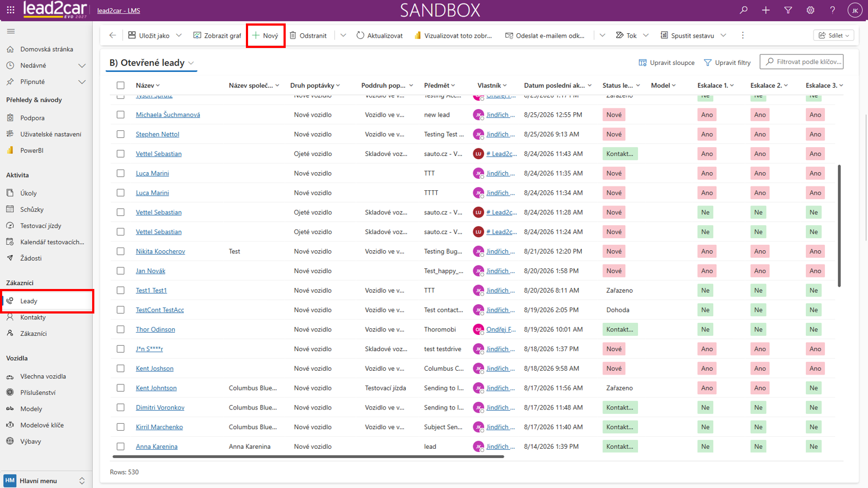Viewport: 868px width, 488px height.
Task: Open the more commands ellipsis
Action: [743, 35]
